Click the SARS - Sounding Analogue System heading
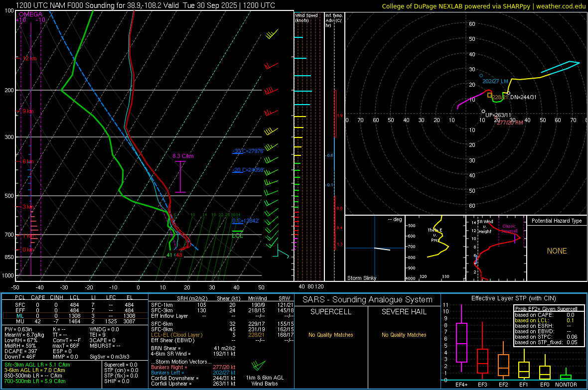This screenshot has width=588, height=390. [368, 300]
